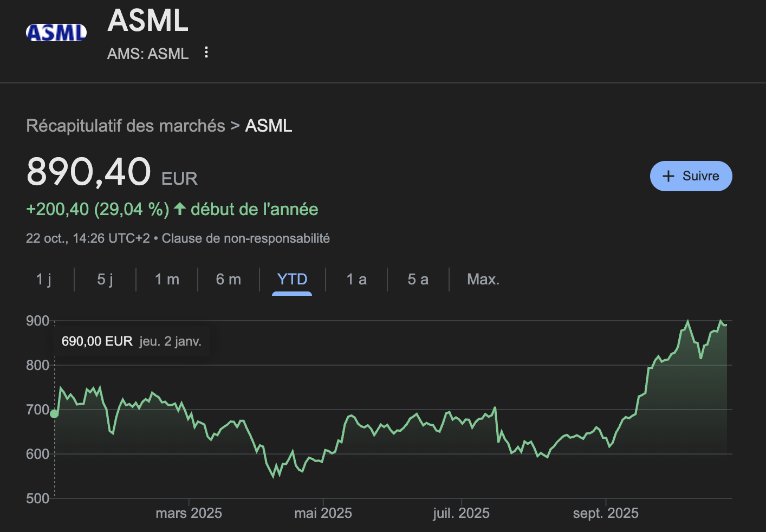Click the jeu. 2 janv. tooltip date
This screenshot has height=532, width=766.
point(170,341)
